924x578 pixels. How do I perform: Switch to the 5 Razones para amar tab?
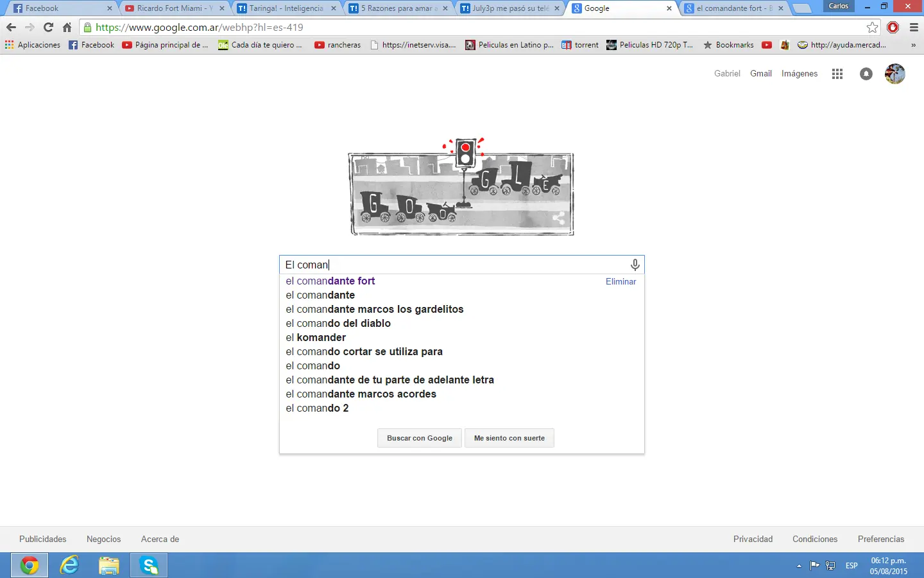pyautogui.click(x=398, y=8)
